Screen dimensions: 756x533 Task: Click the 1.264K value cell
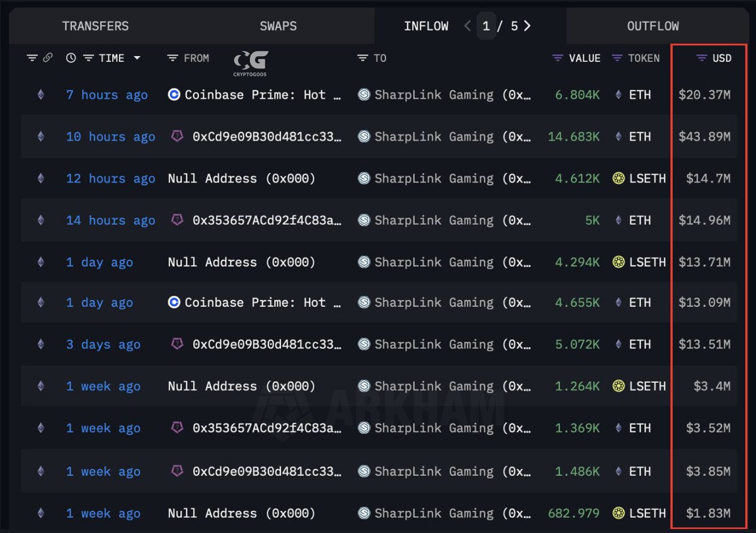click(x=578, y=386)
